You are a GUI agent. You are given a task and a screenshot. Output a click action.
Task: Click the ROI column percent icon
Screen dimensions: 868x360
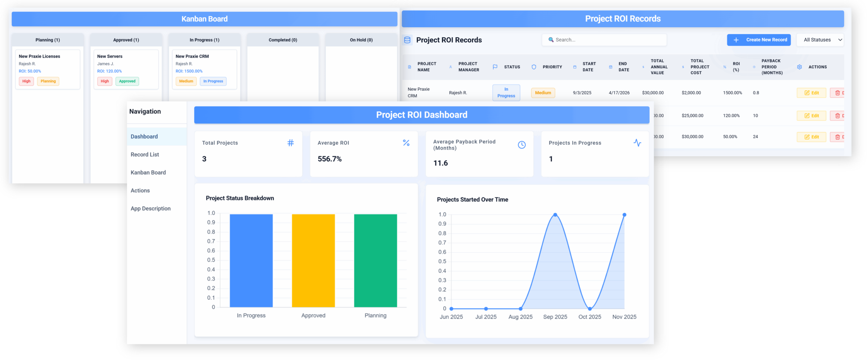tap(725, 67)
